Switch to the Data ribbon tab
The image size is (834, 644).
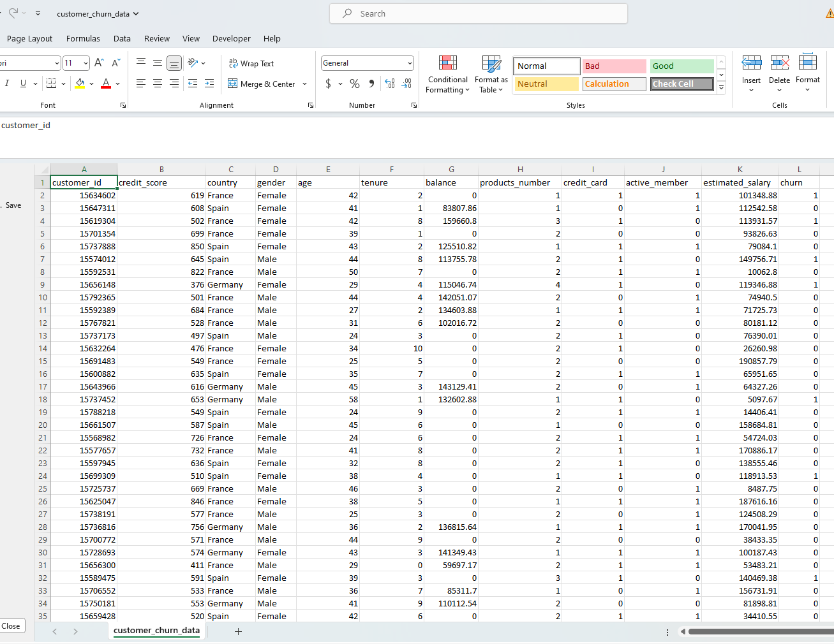click(122, 38)
